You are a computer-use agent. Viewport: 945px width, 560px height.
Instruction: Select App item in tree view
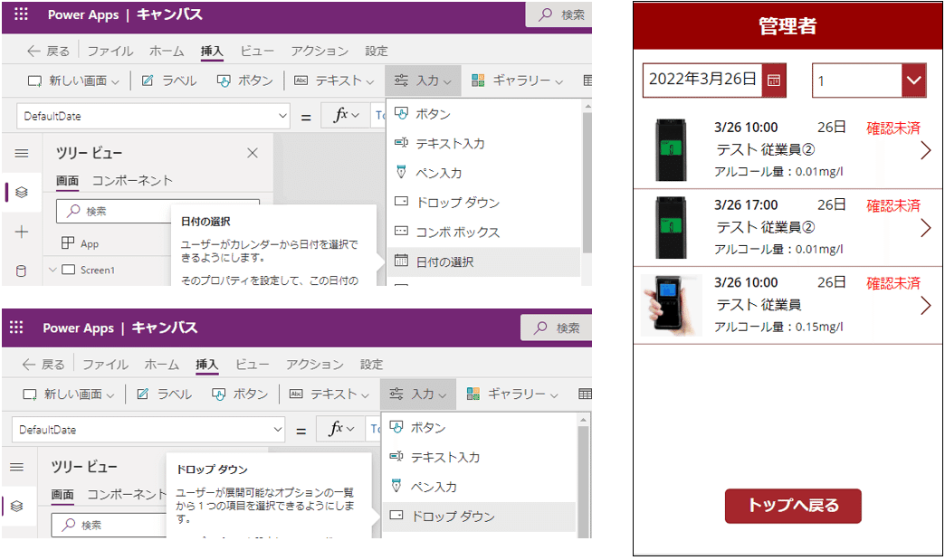[81, 244]
